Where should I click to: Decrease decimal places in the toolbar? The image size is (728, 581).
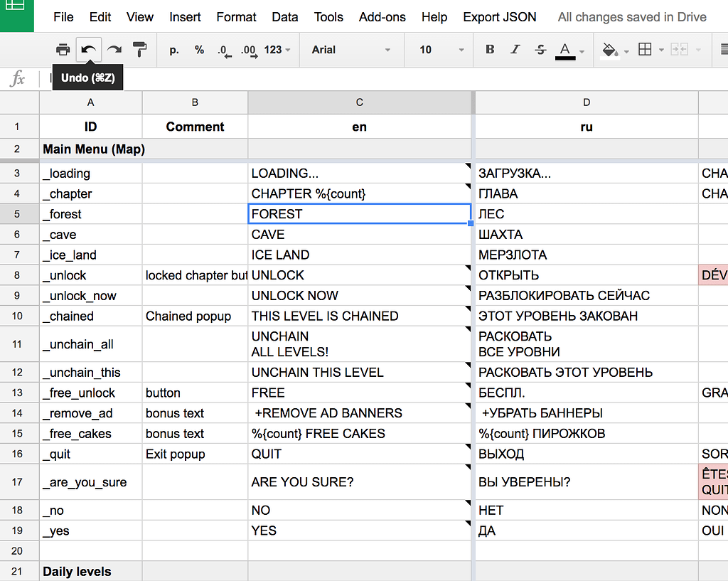pos(223,50)
